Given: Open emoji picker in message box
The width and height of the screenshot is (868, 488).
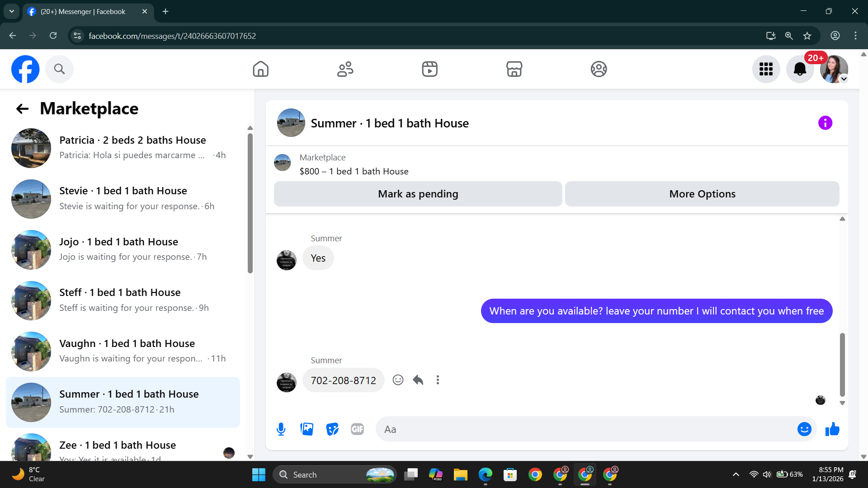Looking at the screenshot, I should pos(804,429).
